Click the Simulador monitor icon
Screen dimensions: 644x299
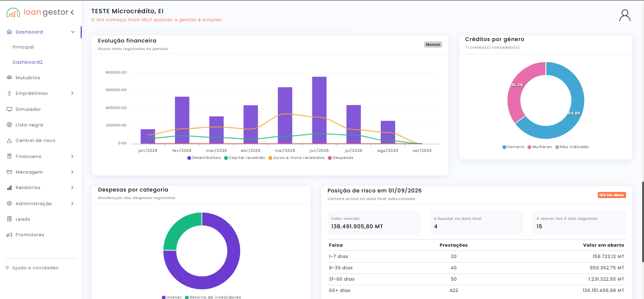pyautogui.click(x=9, y=109)
